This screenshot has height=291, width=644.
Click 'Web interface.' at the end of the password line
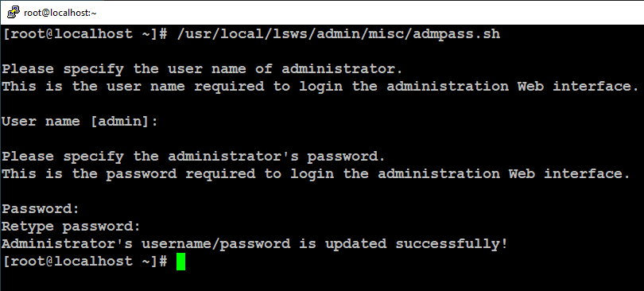coord(569,174)
